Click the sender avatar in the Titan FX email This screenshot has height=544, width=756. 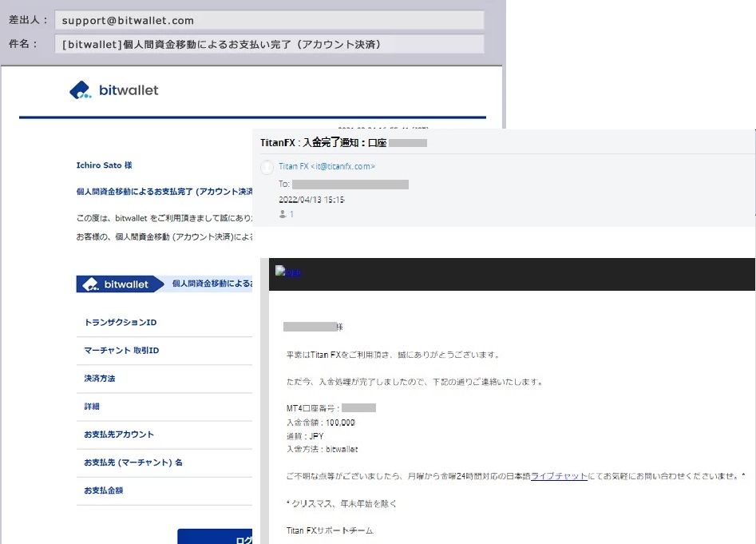[x=267, y=167]
